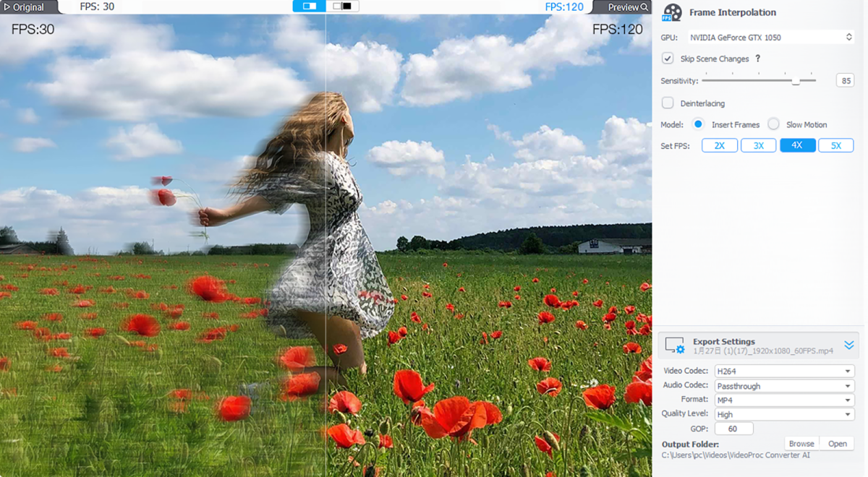
Task: Click the Skip Scene Changes help question mark
Action: [x=758, y=59]
